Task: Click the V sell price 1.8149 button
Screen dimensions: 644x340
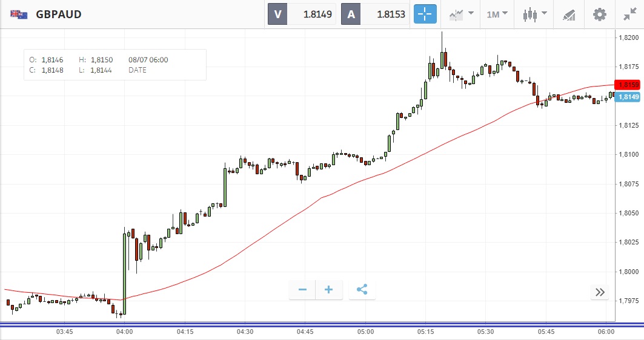Action: click(302, 14)
